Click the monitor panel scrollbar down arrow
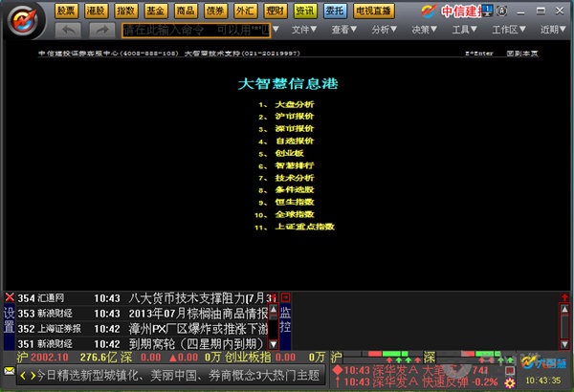 (x=564, y=344)
